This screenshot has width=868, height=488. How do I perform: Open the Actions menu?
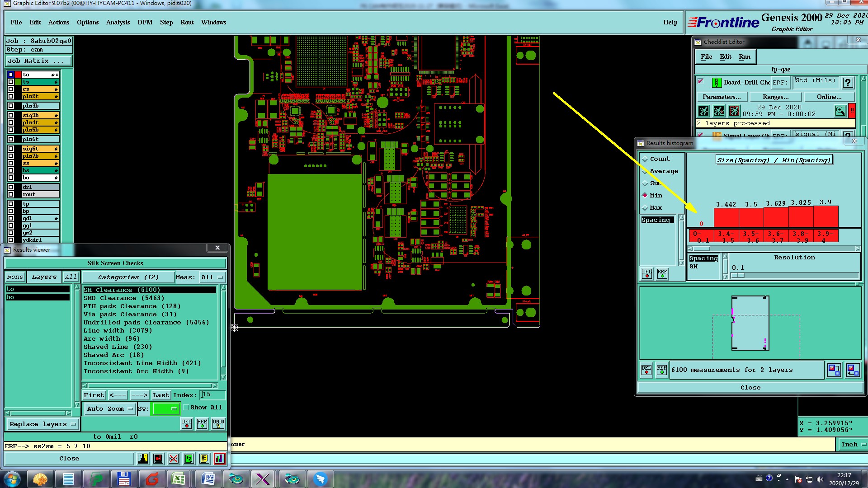[x=59, y=22]
